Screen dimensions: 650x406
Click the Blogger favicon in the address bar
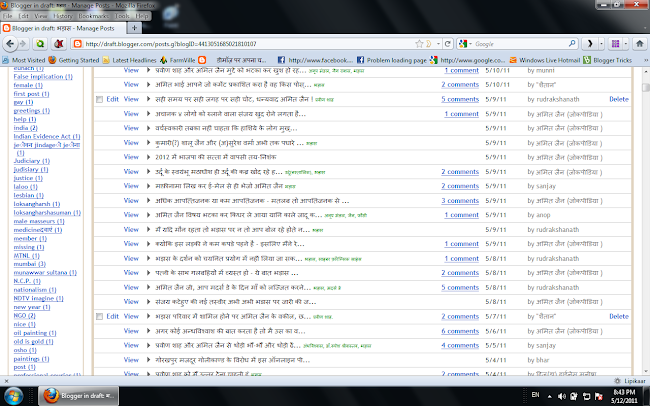(77, 44)
